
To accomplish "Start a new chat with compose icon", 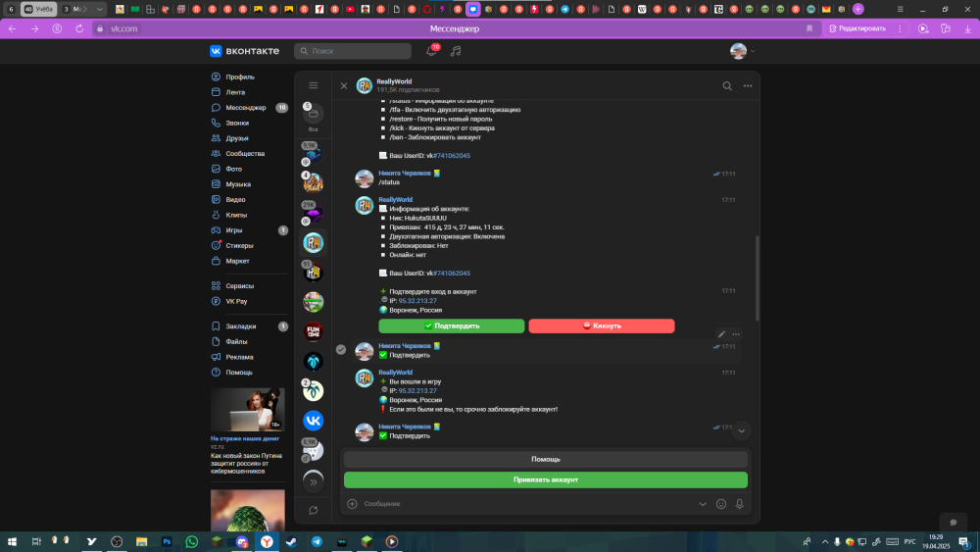I will pyautogui.click(x=314, y=510).
